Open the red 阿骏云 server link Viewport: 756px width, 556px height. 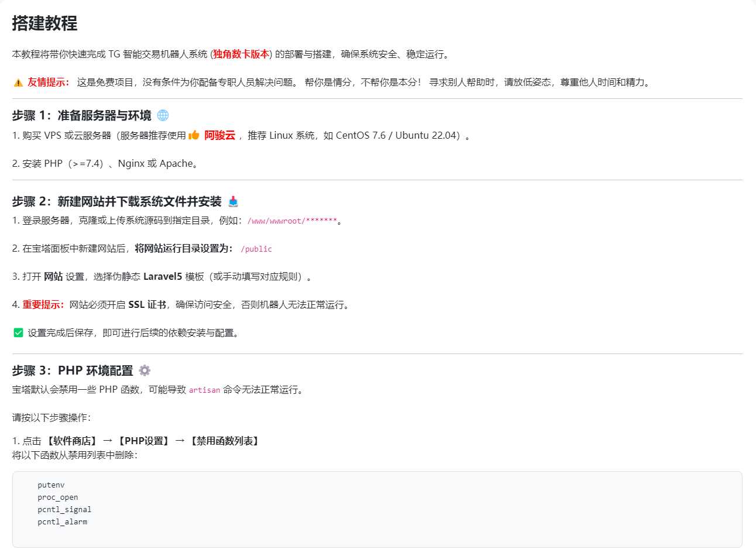[x=219, y=135]
